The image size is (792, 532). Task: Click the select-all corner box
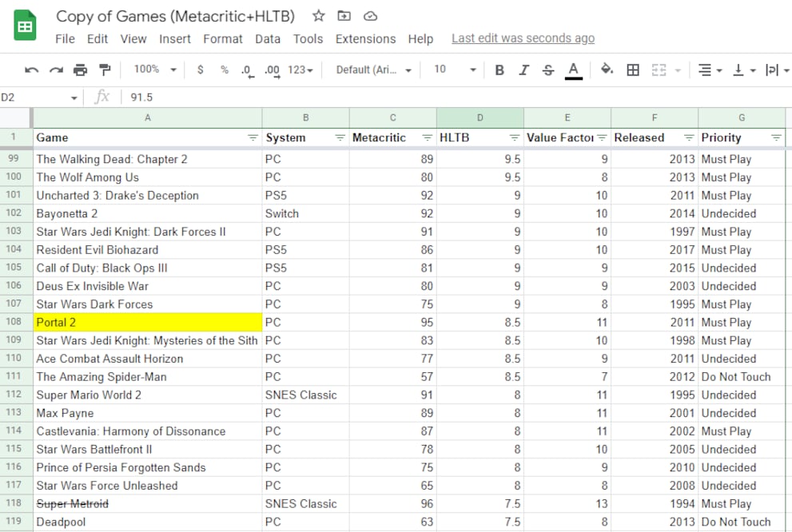click(x=15, y=117)
